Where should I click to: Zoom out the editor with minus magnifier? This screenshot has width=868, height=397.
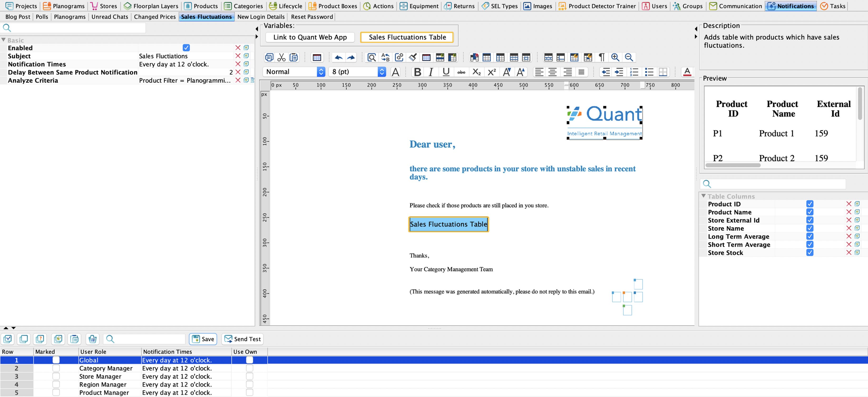(629, 57)
